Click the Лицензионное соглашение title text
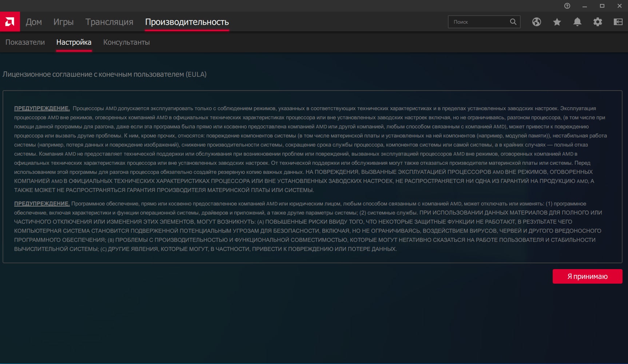Image resolution: width=628 pixels, height=364 pixels. [104, 74]
